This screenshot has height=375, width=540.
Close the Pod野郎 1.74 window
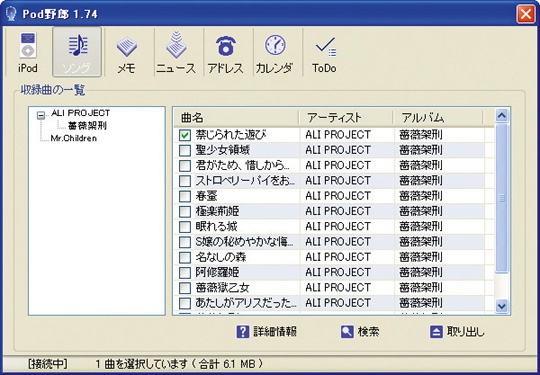pyautogui.click(x=526, y=14)
